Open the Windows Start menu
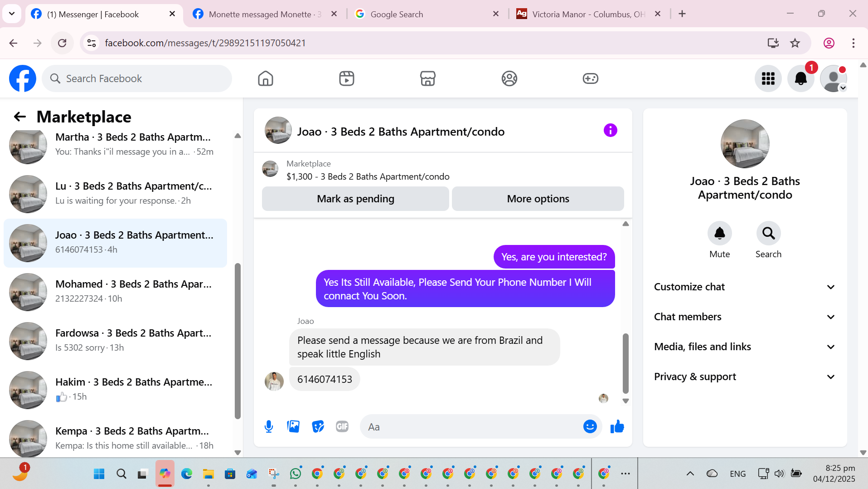 point(99,474)
